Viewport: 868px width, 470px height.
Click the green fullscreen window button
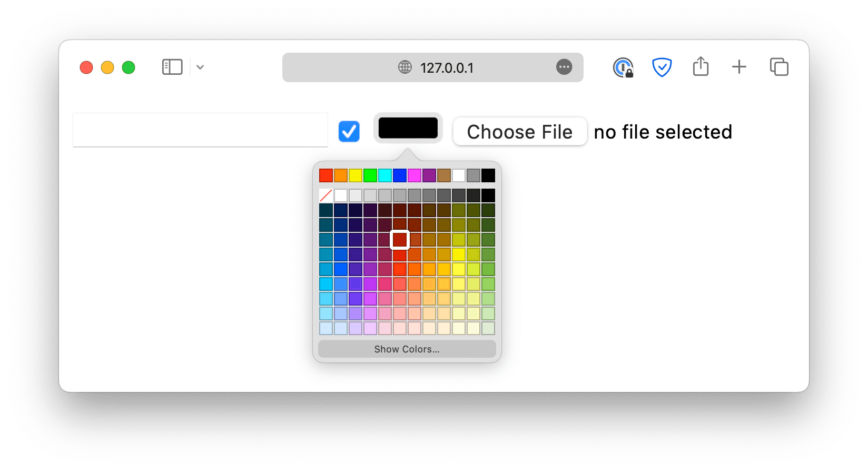click(129, 67)
